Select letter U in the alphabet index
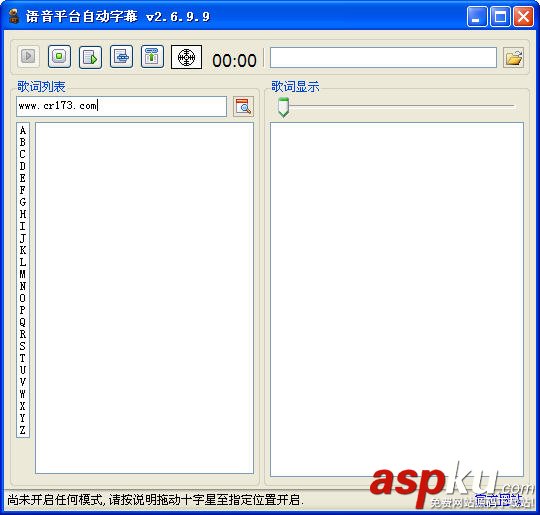540x515 pixels. [23, 370]
